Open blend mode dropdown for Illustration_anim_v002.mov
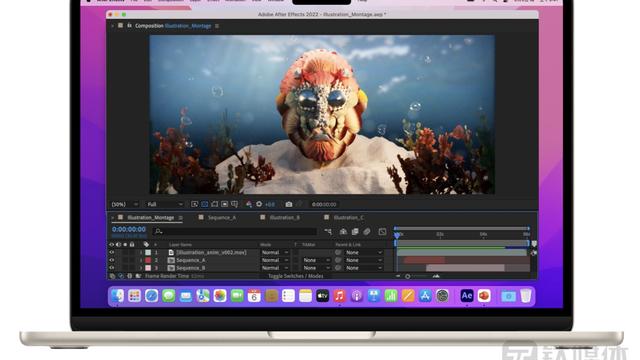Screen dimensions: 640x360 point(275,252)
